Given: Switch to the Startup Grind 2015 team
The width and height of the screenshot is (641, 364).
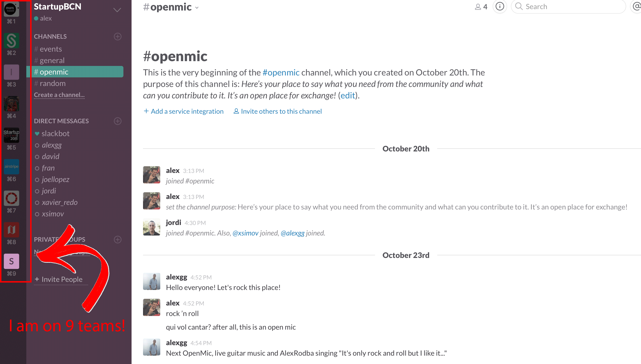Looking at the screenshot, I should pyautogui.click(x=11, y=135).
